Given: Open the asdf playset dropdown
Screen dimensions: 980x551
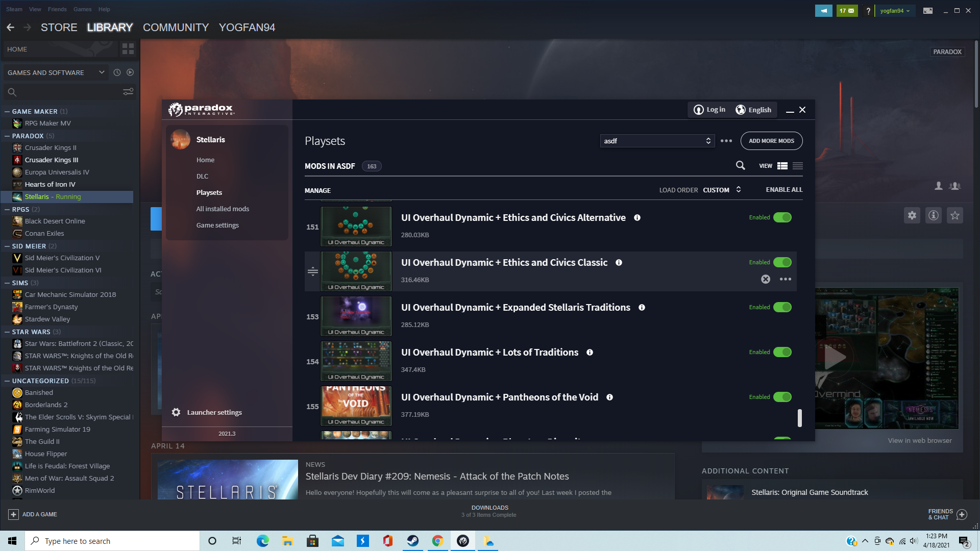Looking at the screenshot, I should [657, 141].
